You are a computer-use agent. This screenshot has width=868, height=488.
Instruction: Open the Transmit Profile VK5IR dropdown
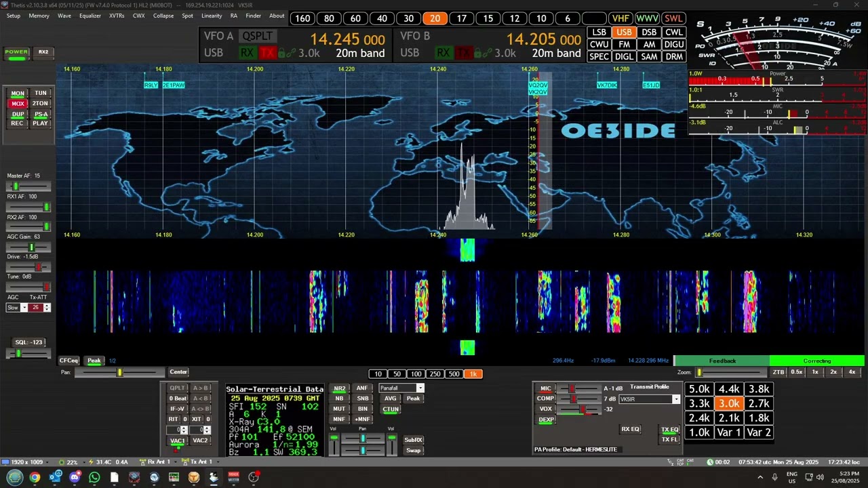pos(675,399)
